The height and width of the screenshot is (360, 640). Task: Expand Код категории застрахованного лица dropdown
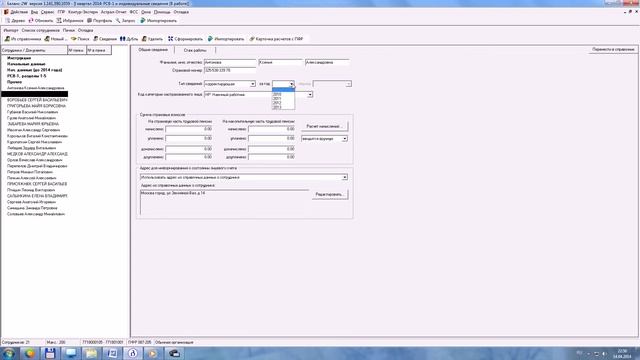click(x=310, y=94)
